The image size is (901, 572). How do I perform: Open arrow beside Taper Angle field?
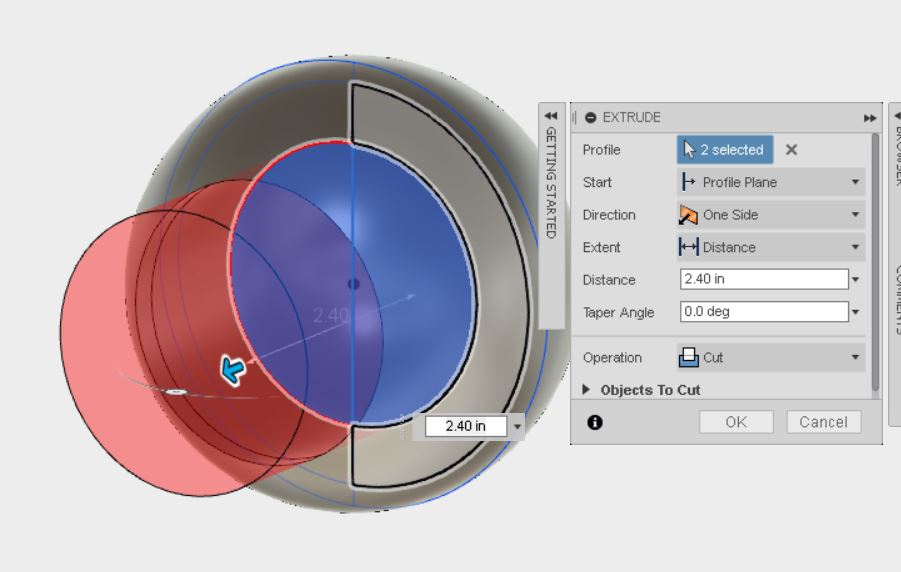(856, 312)
